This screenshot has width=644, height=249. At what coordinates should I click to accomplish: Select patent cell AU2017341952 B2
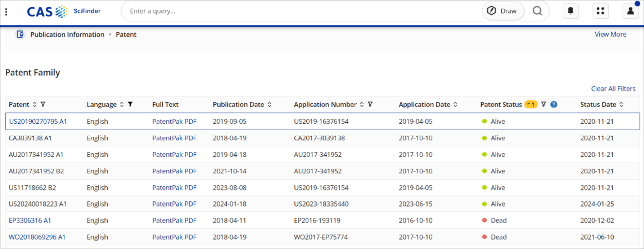point(36,171)
